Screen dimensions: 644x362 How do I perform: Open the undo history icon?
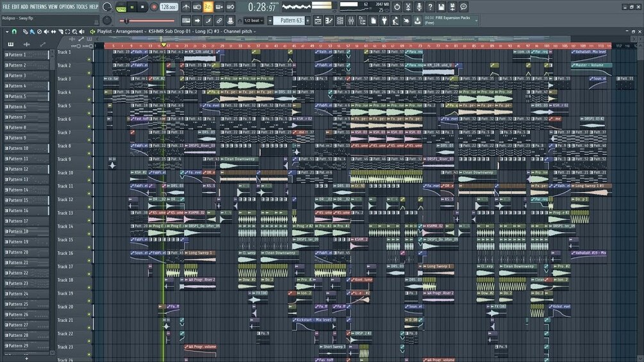point(397,7)
